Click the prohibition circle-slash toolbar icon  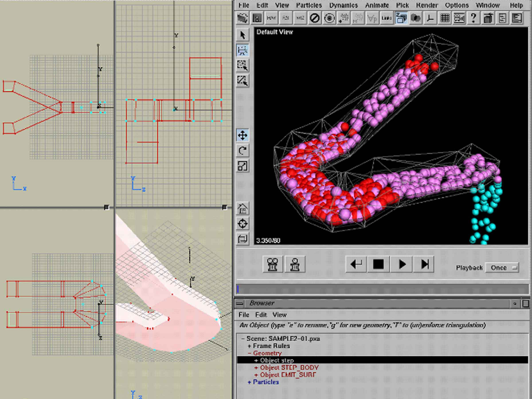pos(315,18)
